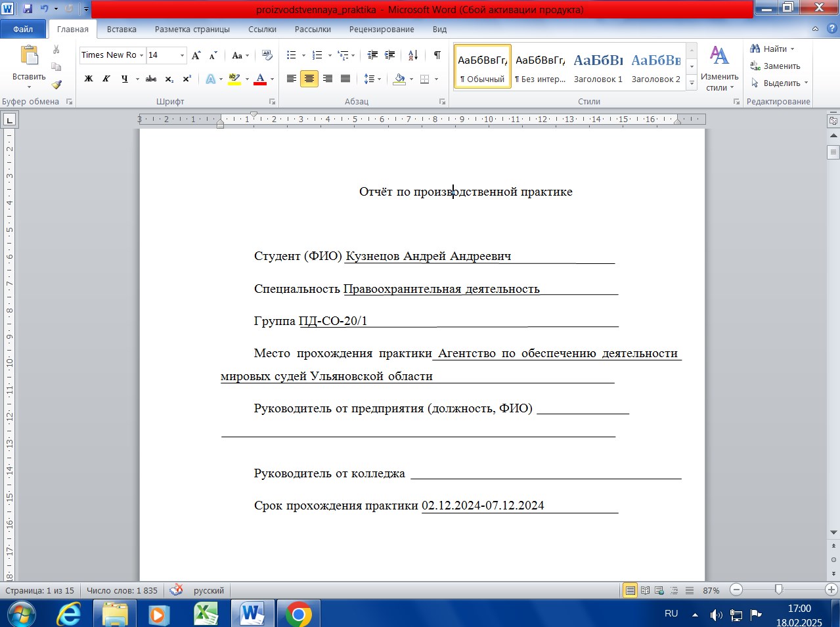Image resolution: width=840 pixels, height=627 pixels.
Task: Open the Файл tab
Action: 23,29
